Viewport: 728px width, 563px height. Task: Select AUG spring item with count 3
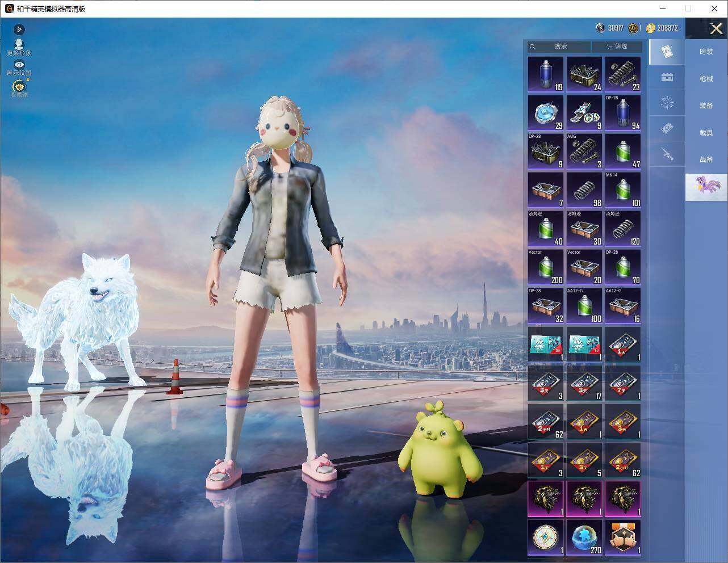(x=584, y=151)
